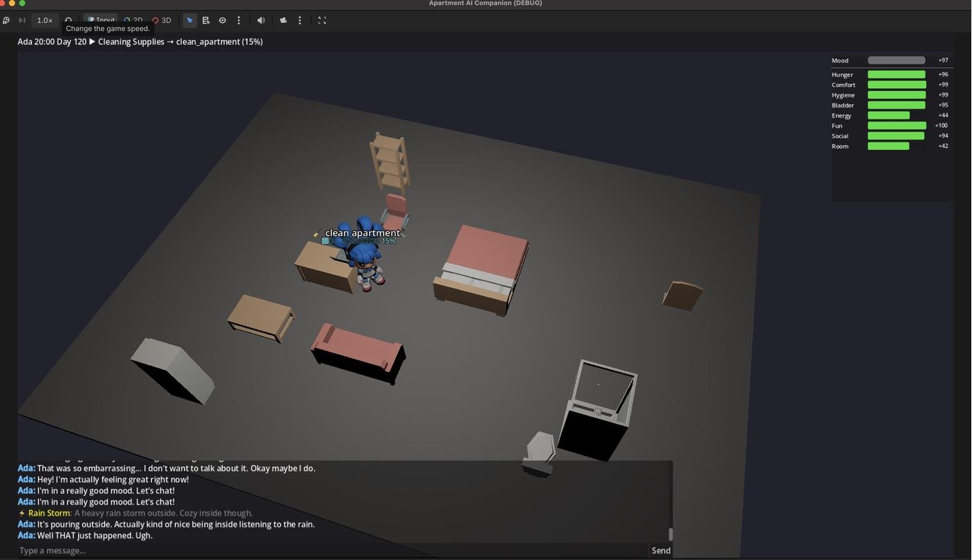Switch to the Input tab
Viewport: 972px width, 560px height.
point(101,20)
